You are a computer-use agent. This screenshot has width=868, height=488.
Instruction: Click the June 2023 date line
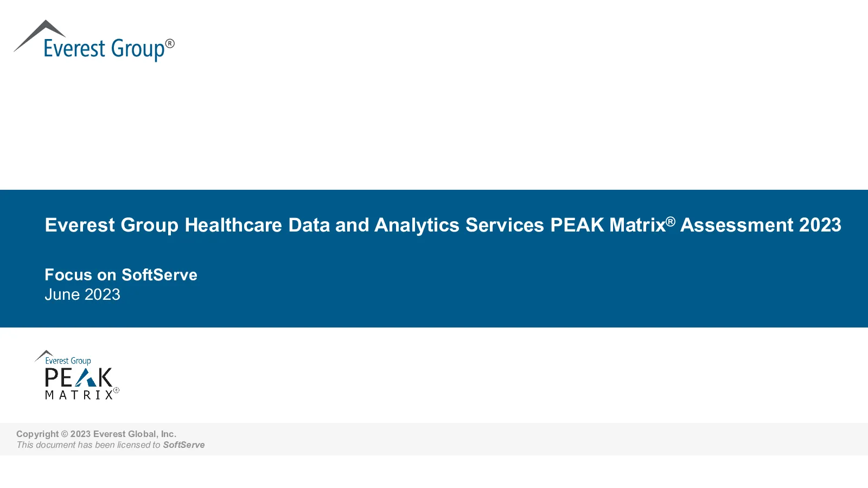pyautogui.click(x=82, y=294)
